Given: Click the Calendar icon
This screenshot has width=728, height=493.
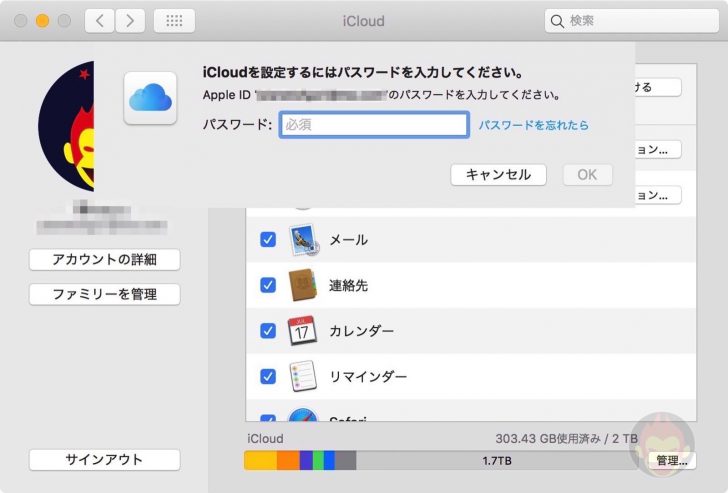Looking at the screenshot, I should (302, 331).
